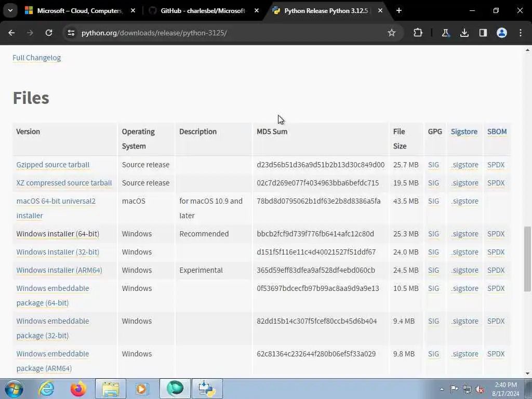Close the GitHub charlesbel tab
Screen dimensions: 532x399
point(257,10)
